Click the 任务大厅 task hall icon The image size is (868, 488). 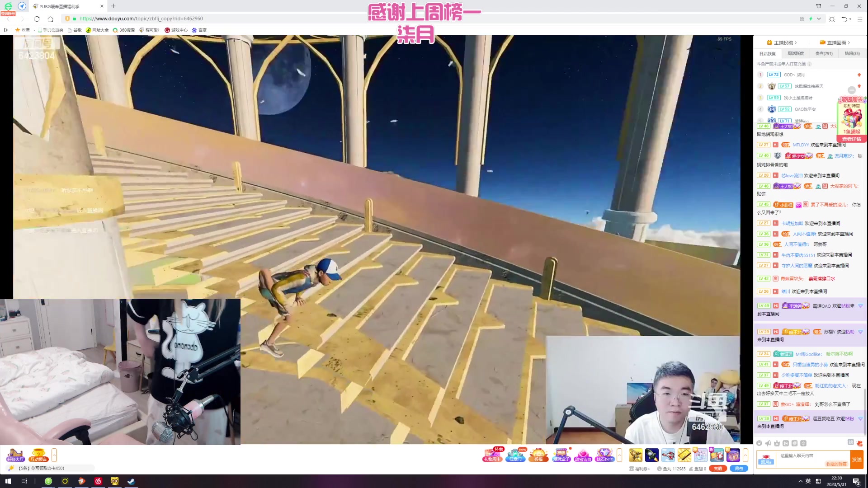click(15, 455)
